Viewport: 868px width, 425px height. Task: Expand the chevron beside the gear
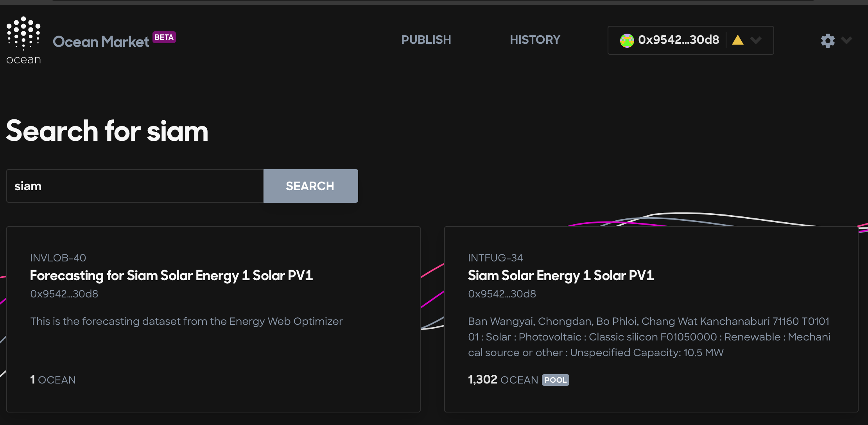click(846, 40)
